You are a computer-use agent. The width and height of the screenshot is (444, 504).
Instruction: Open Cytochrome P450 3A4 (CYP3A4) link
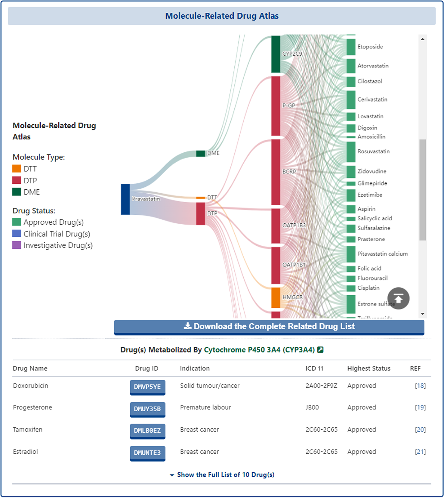pyautogui.click(x=259, y=350)
